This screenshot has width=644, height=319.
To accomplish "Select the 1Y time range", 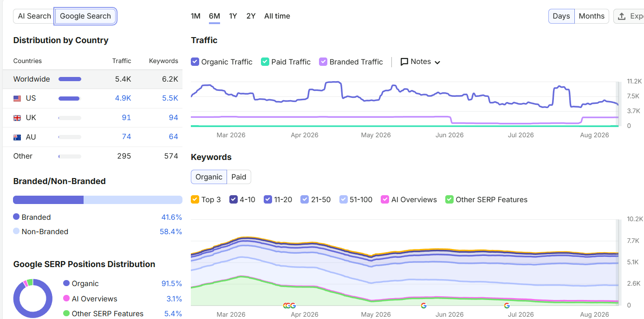I will (x=233, y=16).
